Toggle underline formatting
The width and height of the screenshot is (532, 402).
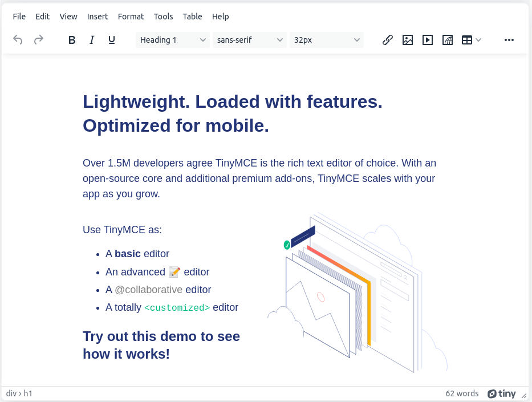coord(112,40)
